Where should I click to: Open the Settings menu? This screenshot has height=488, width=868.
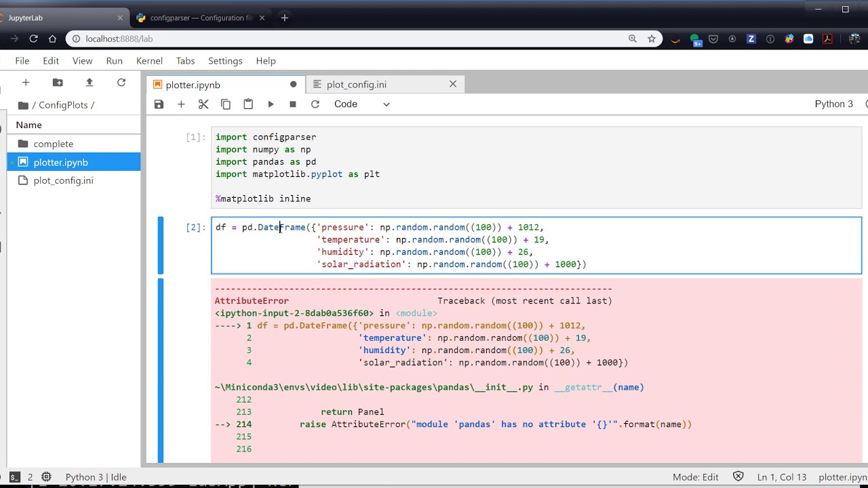pos(225,61)
